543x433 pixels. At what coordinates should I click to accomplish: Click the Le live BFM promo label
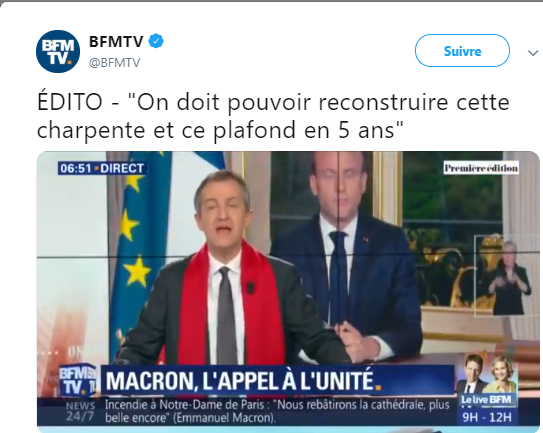(486, 400)
